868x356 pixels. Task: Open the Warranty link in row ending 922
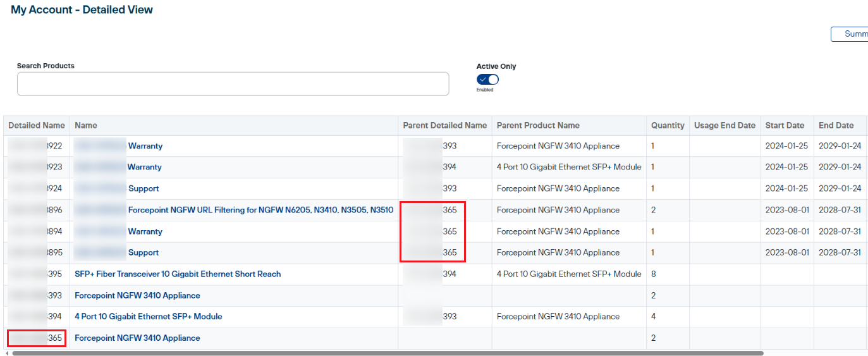145,146
